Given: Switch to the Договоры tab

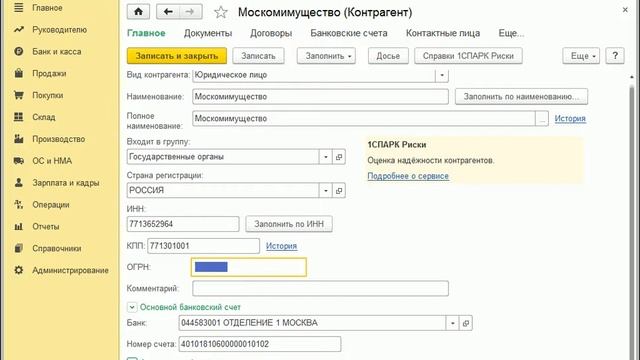Looking at the screenshot, I should [271, 33].
